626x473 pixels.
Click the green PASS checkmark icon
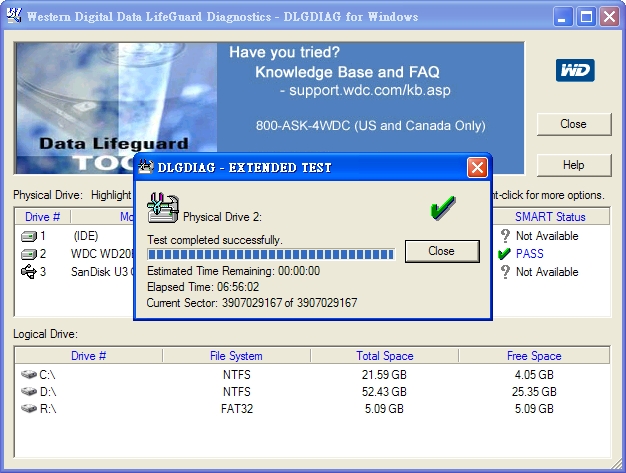point(504,253)
